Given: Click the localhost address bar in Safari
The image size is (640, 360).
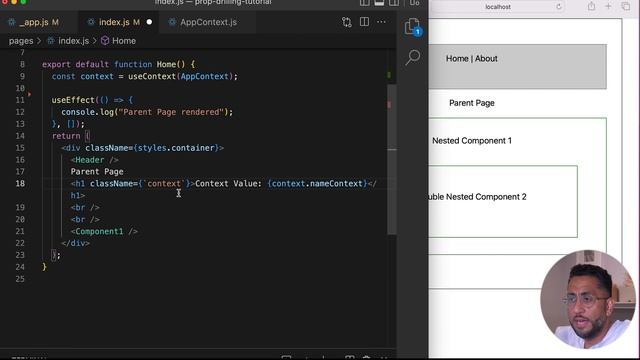Looking at the screenshot, I should (x=498, y=7).
